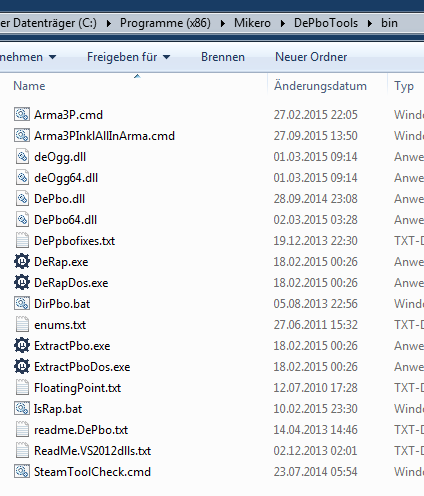Viewport: 424px width, 496px height.
Task: Click the date 28.09.2014 23:08
Action: click(315, 199)
